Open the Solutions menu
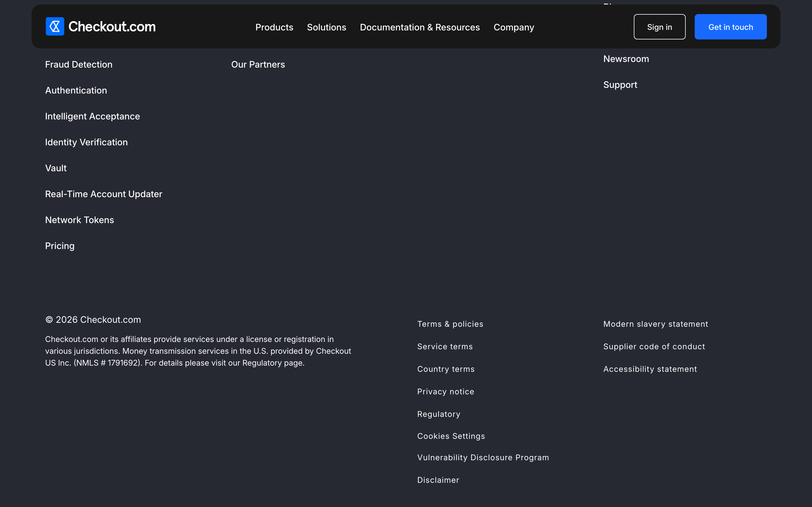 pos(326,27)
